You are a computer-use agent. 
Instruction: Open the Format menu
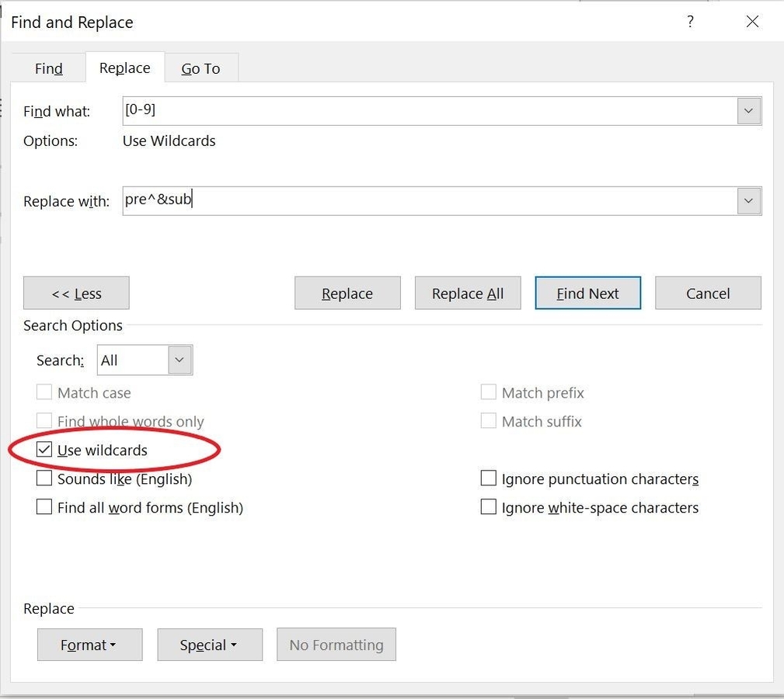pyautogui.click(x=89, y=645)
